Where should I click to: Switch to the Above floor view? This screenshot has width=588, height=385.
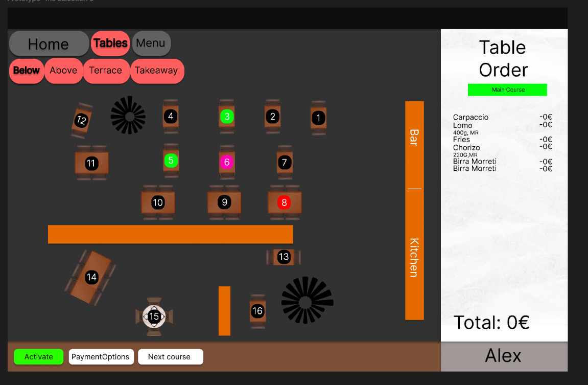click(x=63, y=71)
